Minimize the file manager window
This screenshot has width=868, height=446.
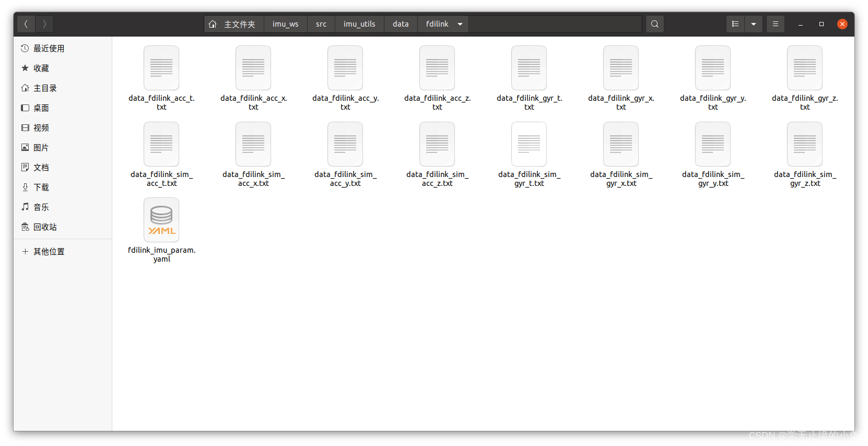pos(801,24)
